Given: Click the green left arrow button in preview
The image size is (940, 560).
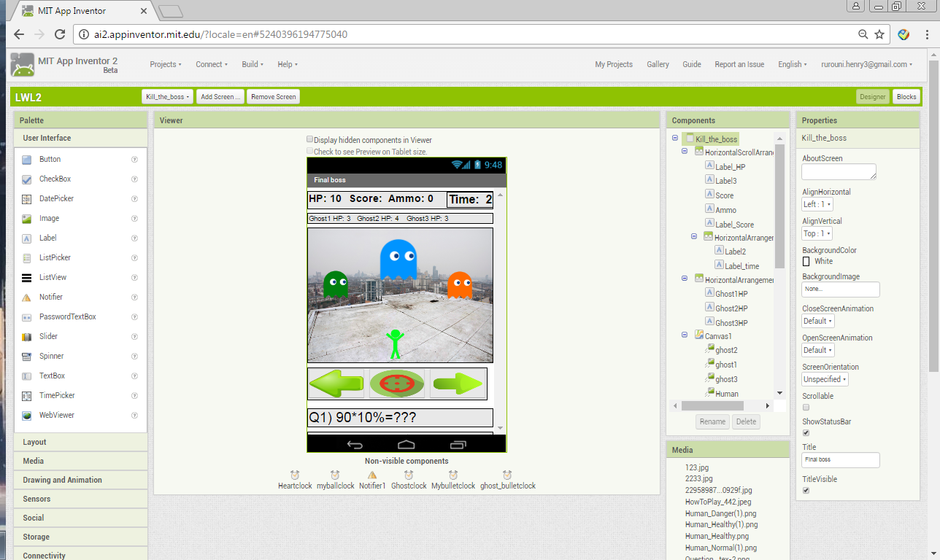Looking at the screenshot, I should 336,384.
